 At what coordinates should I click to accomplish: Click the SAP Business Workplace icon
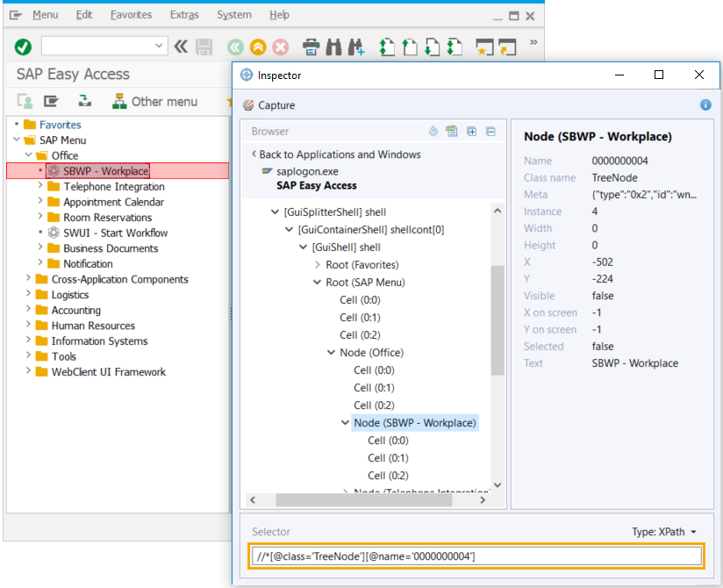click(x=85, y=101)
